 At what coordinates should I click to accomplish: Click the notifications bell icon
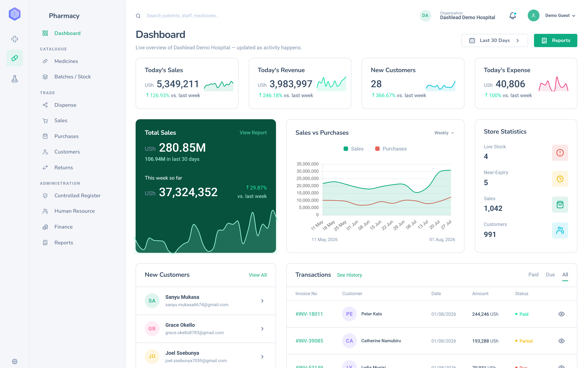[513, 16]
